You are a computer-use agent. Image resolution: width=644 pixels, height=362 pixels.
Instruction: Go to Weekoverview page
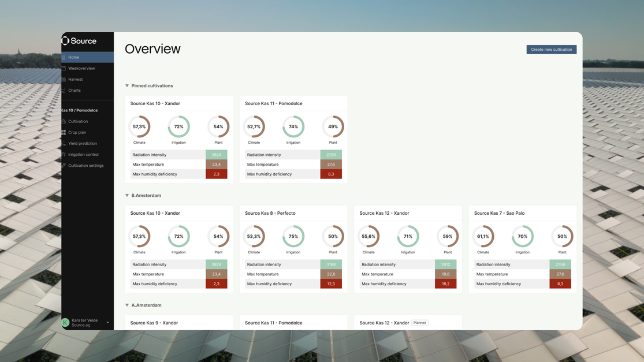point(81,68)
